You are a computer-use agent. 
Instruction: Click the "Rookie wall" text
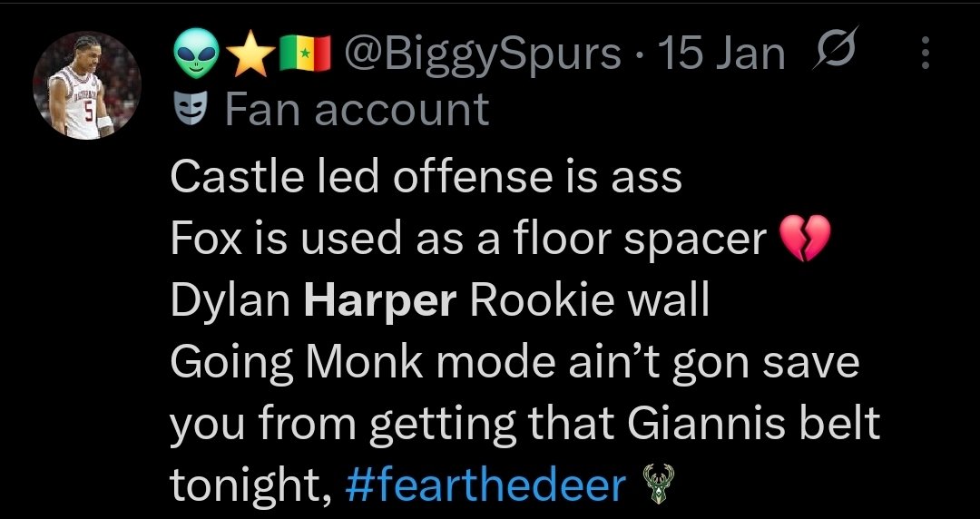pos(588,301)
